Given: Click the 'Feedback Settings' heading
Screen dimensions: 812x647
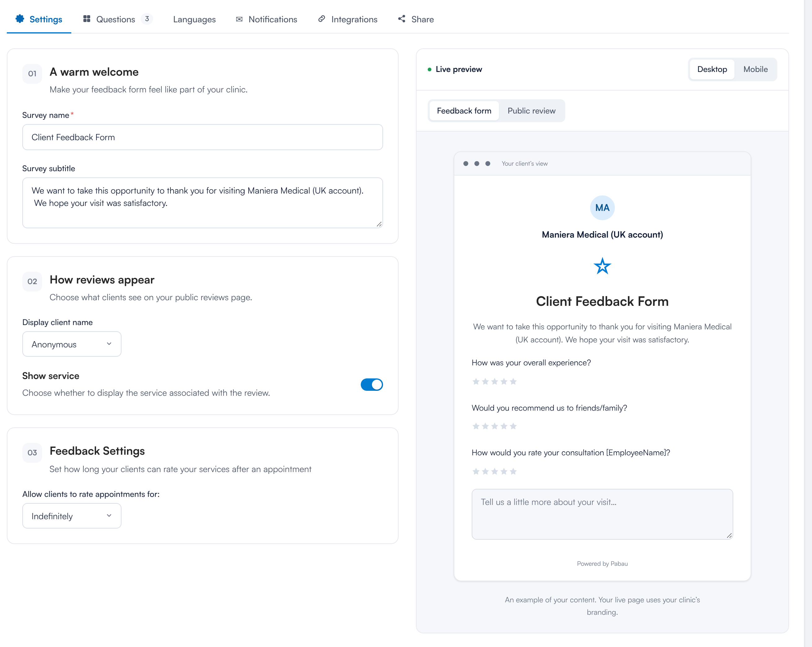Looking at the screenshot, I should click(97, 451).
